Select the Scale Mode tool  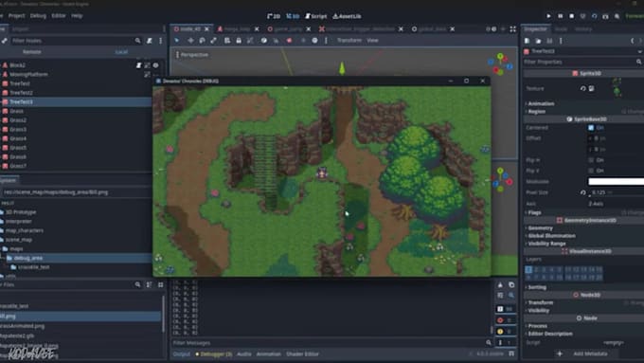[x=214, y=41]
